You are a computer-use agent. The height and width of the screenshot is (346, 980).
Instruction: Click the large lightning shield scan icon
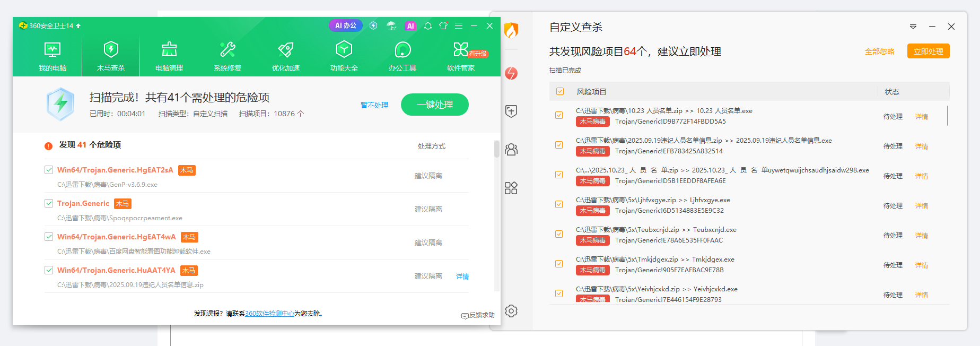click(60, 104)
